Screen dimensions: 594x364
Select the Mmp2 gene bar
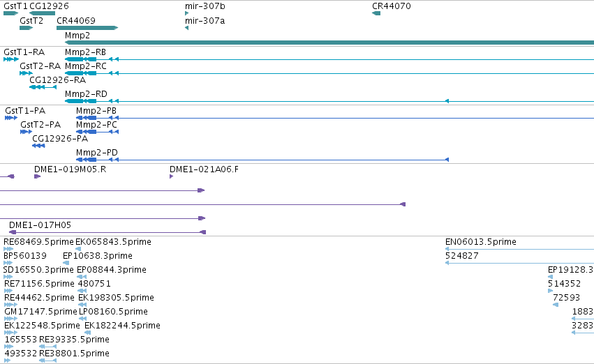pos(329,43)
